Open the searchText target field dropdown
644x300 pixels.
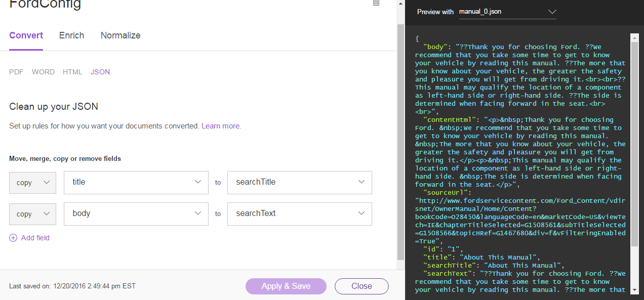[x=300, y=214]
